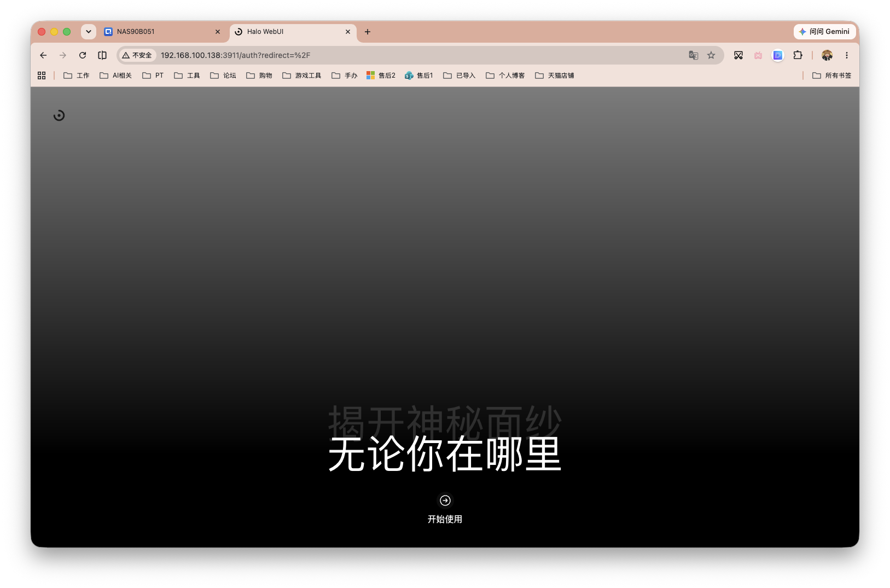Open 问问 Gemini button
This screenshot has height=588, width=890.
pos(825,32)
